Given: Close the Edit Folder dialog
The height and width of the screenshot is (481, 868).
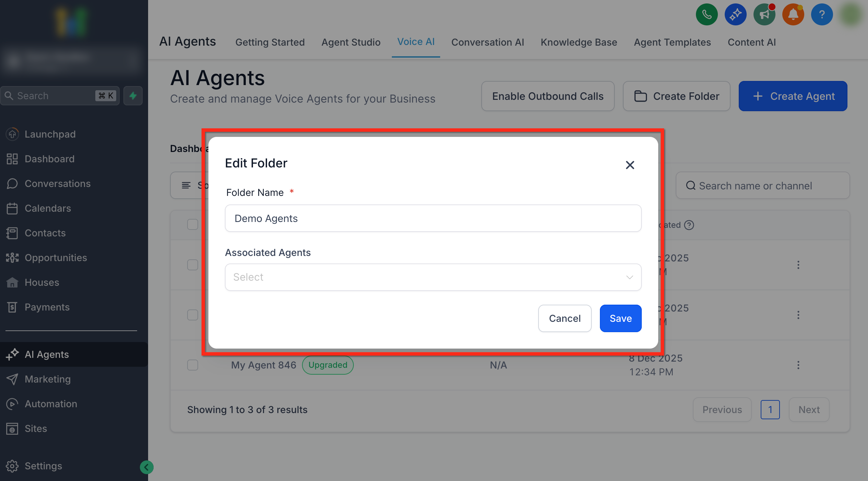Looking at the screenshot, I should [630, 165].
